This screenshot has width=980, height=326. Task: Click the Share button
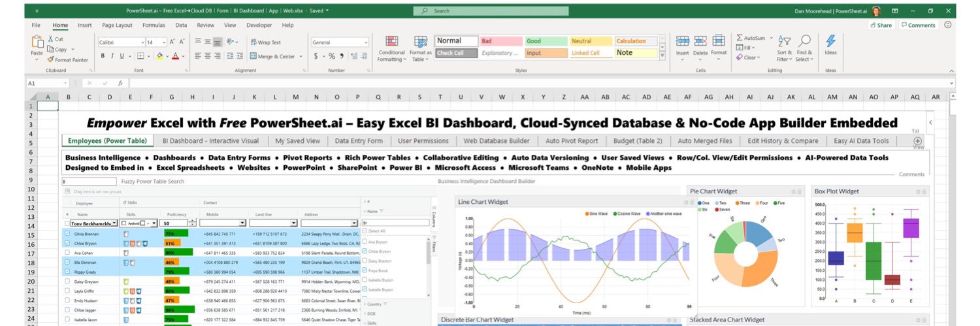(x=881, y=25)
